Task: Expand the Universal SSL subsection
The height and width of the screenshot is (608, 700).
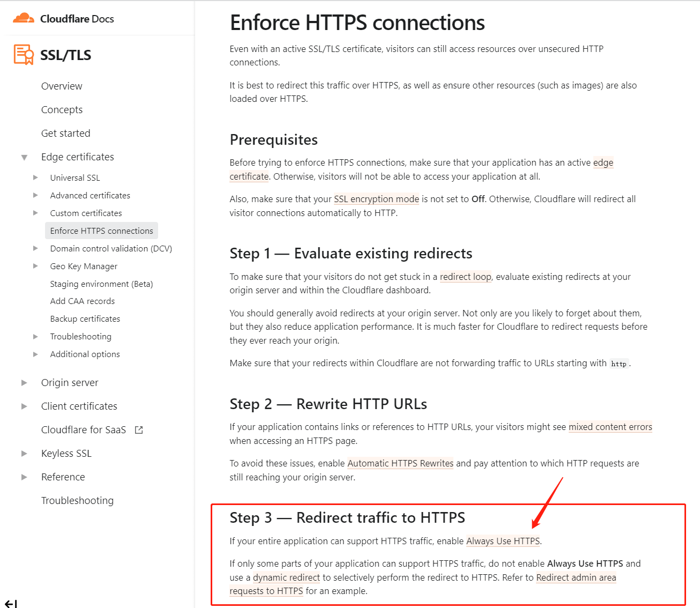Action: pyautogui.click(x=35, y=177)
